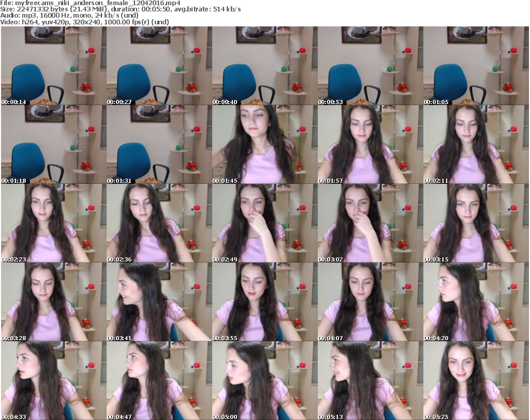Image resolution: width=530 pixels, height=420 pixels.
Task: Click the 'Video: h264, yuv420p' line
Action: 84,22
